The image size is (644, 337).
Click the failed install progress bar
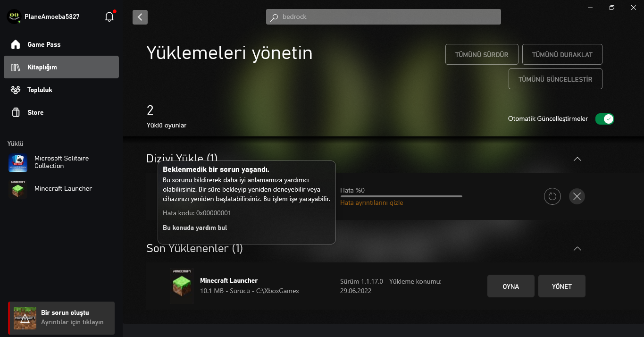tap(401, 196)
